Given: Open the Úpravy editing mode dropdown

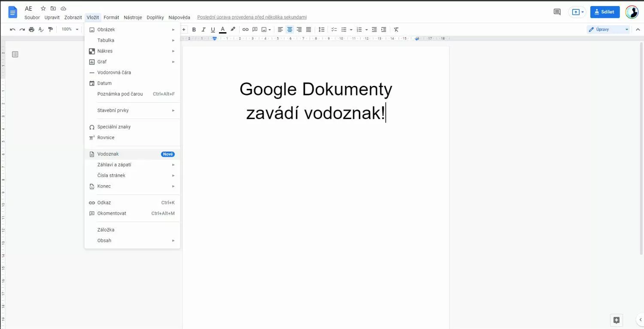Looking at the screenshot, I should (x=608, y=30).
